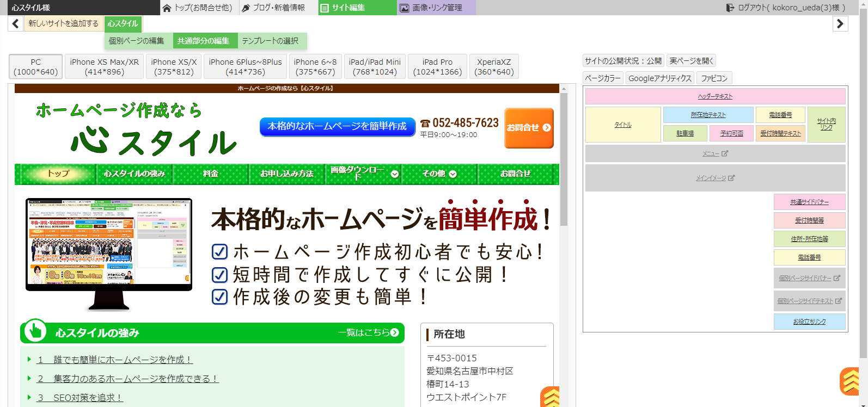This screenshot has height=407, width=868.
Task: Edit the お役立ちリンク sidebar block
Action: point(809,322)
